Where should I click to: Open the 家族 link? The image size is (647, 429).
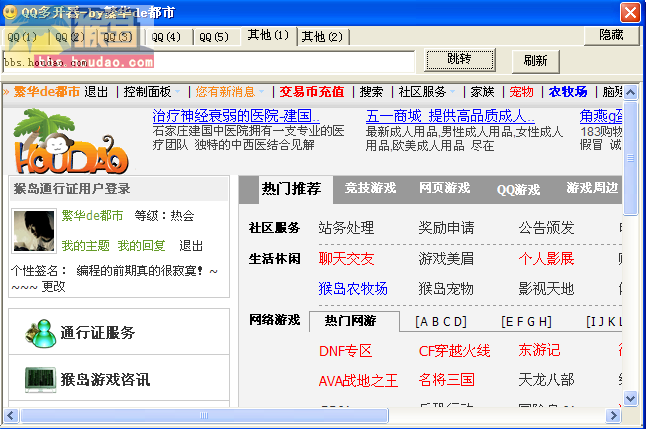click(482, 91)
